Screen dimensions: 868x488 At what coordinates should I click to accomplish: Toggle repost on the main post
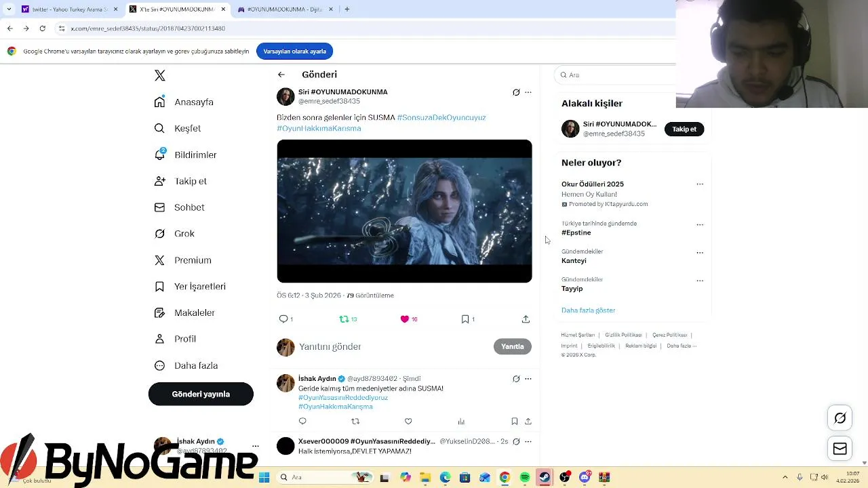coord(344,319)
